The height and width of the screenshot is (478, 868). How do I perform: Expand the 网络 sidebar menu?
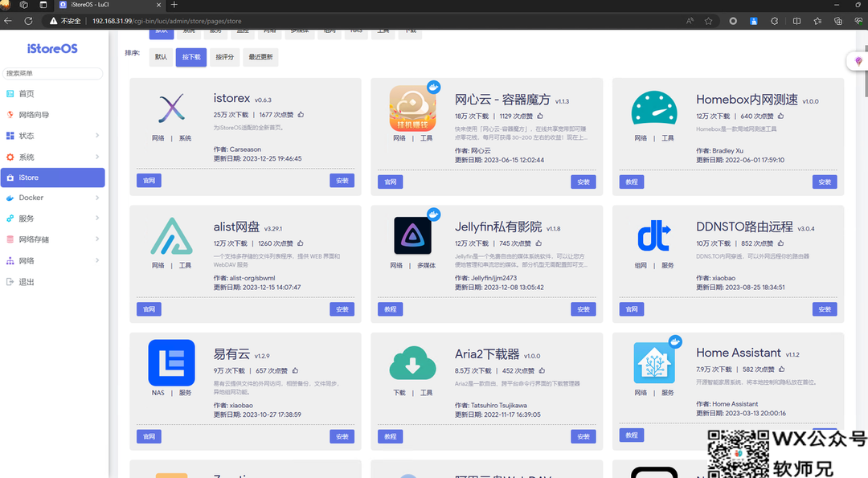(52, 260)
